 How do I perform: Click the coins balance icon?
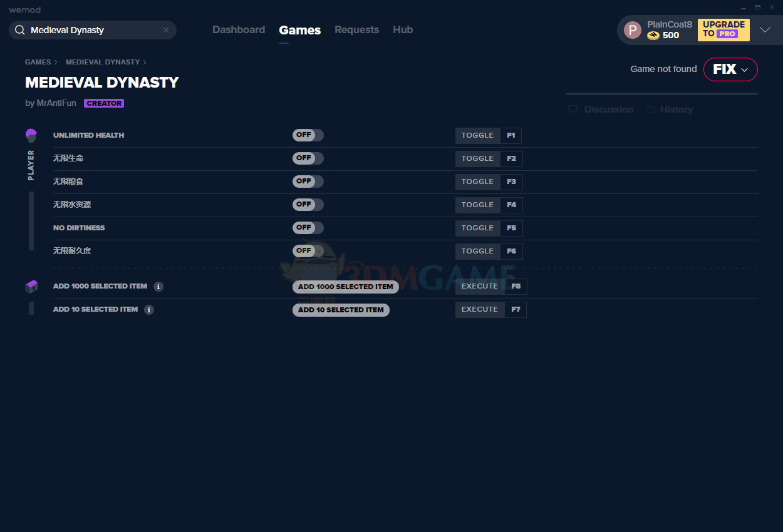pyautogui.click(x=653, y=36)
